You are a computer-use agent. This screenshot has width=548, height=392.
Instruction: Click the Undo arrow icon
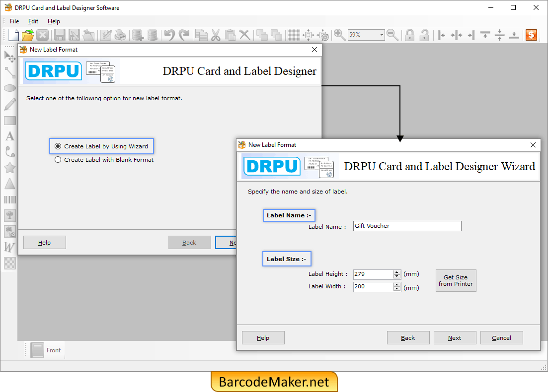(x=169, y=35)
